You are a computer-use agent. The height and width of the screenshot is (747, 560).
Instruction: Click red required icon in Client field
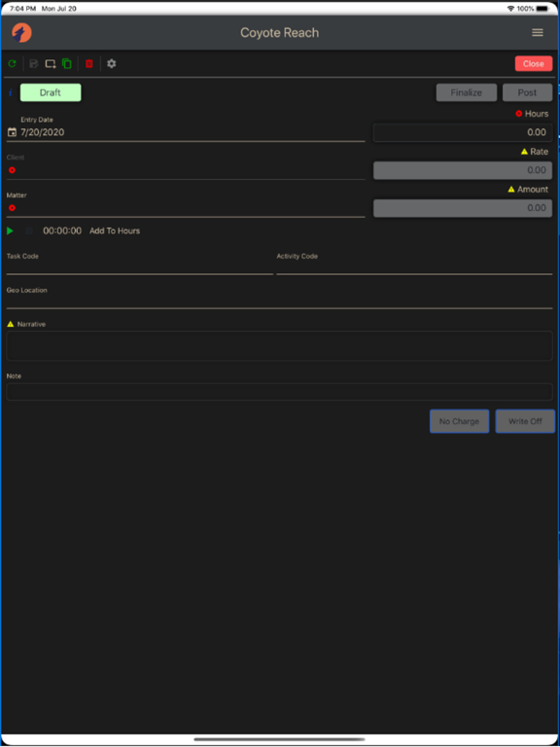[12, 170]
